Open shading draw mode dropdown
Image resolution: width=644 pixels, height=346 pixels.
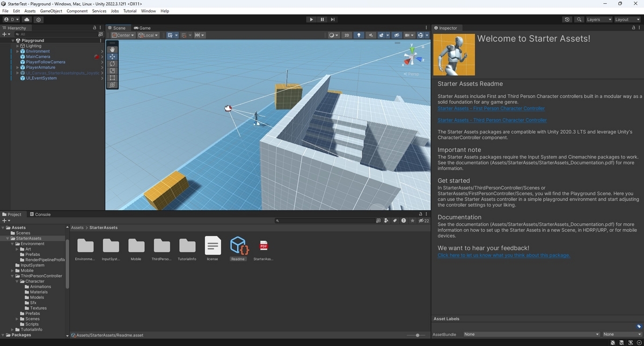333,35
